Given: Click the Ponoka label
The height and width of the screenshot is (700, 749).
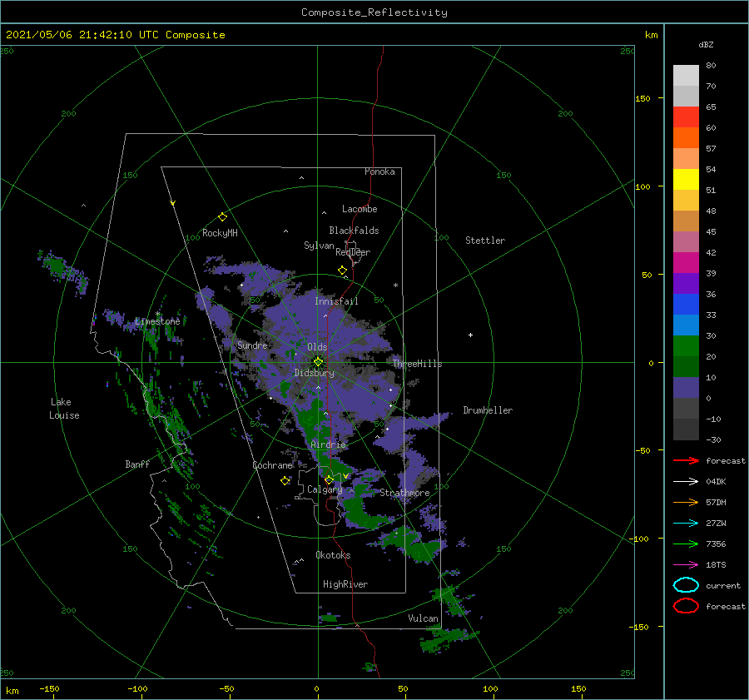Looking at the screenshot, I should coord(379,171).
